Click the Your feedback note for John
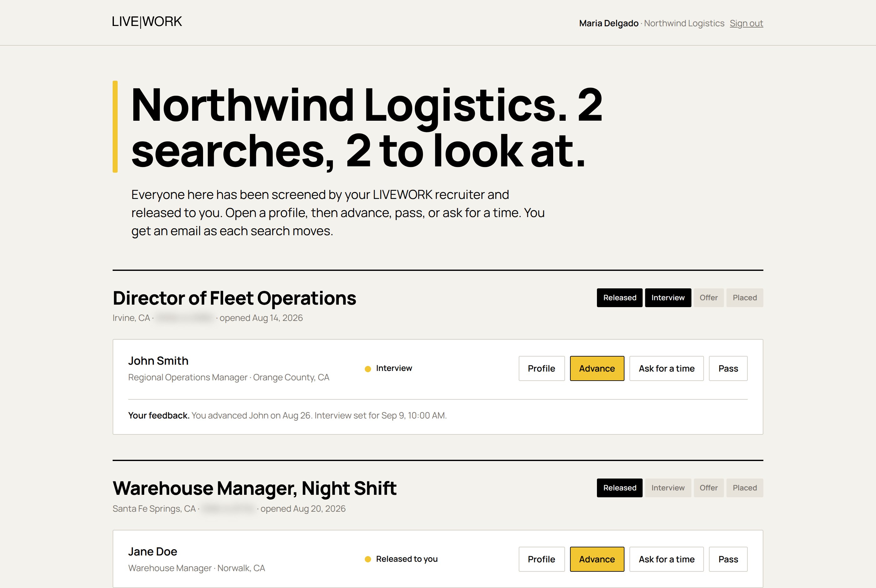 click(287, 415)
